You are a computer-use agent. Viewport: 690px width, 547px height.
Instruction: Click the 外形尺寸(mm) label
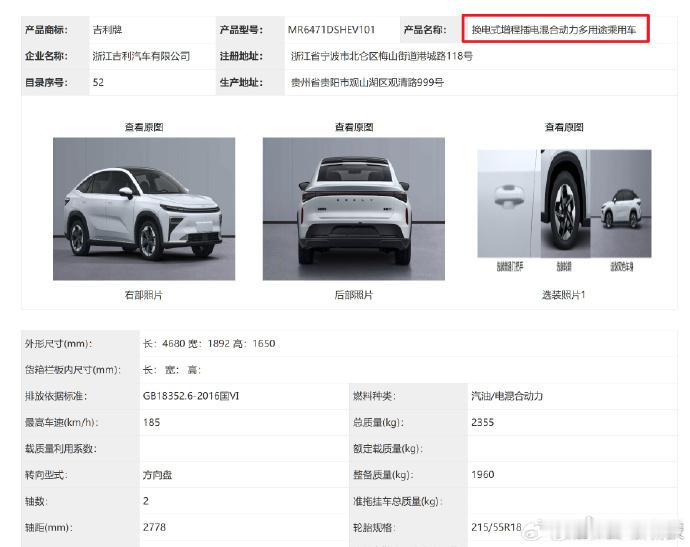coord(59,344)
